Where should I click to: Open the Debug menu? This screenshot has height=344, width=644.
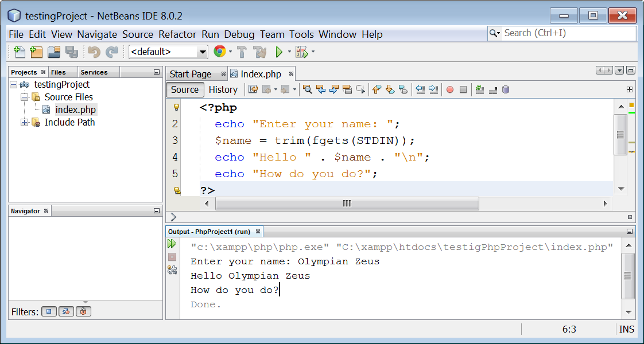pyautogui.click(x=239, y=34)
